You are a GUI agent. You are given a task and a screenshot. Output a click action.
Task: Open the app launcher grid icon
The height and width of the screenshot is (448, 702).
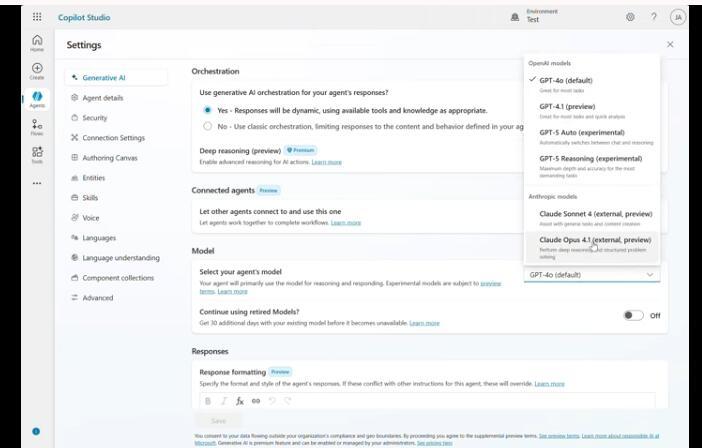(x=37, y=17)
